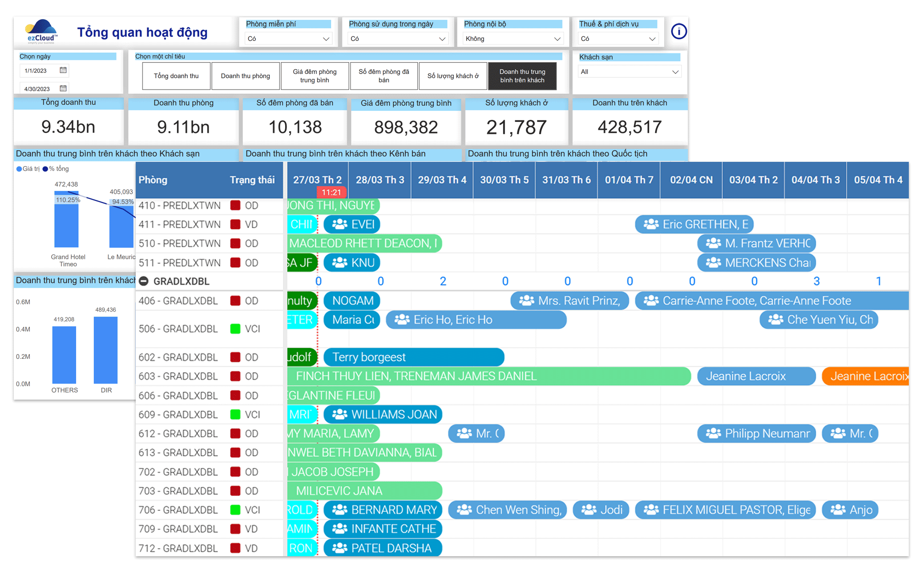Select room row 603 - GRADLXDBL
This screenshot has height=570, width=924.
[x=209, y=376]
